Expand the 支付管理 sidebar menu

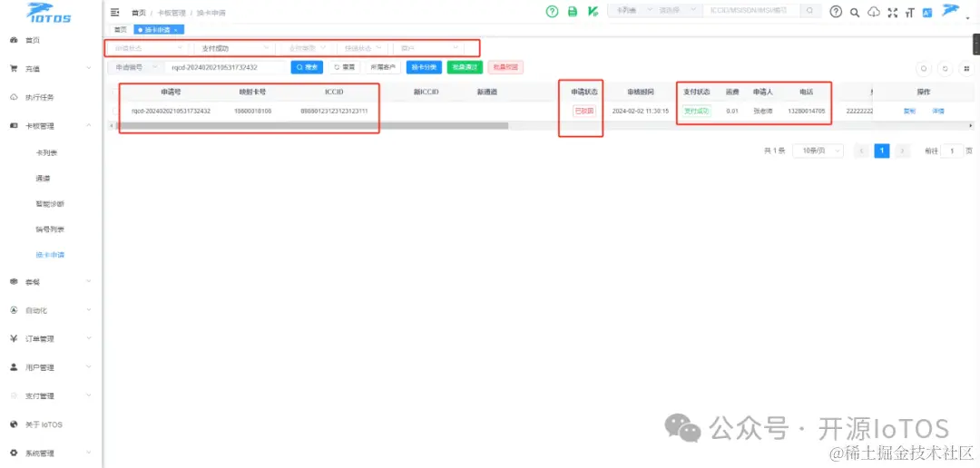pyautogui.click(x=51, y=395)
